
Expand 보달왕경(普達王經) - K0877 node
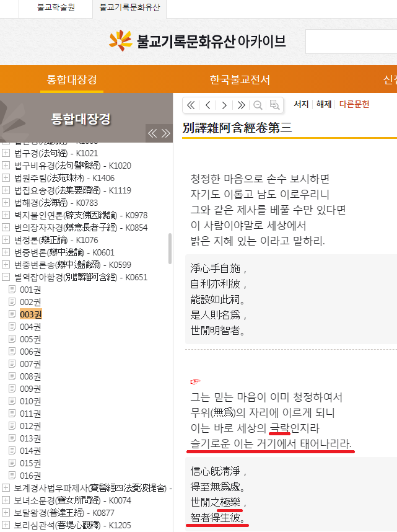tap(6, 513)
